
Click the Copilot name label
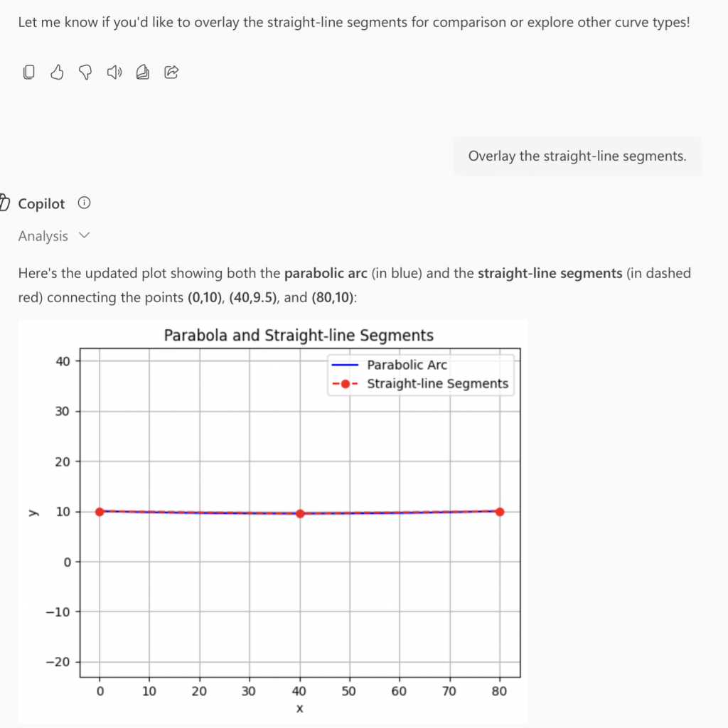tap(41, 204)
